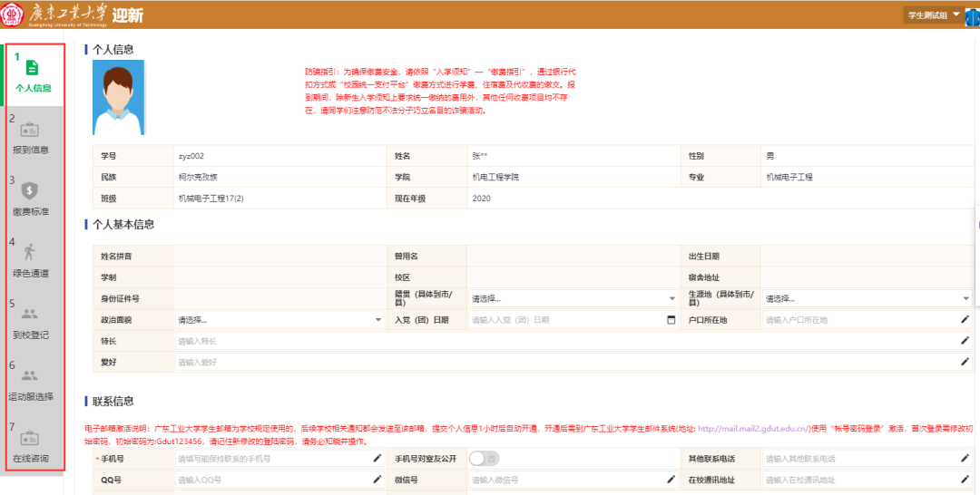980x495 pixels.
Task: Click the 特长 input field
Action: (573, 341)
